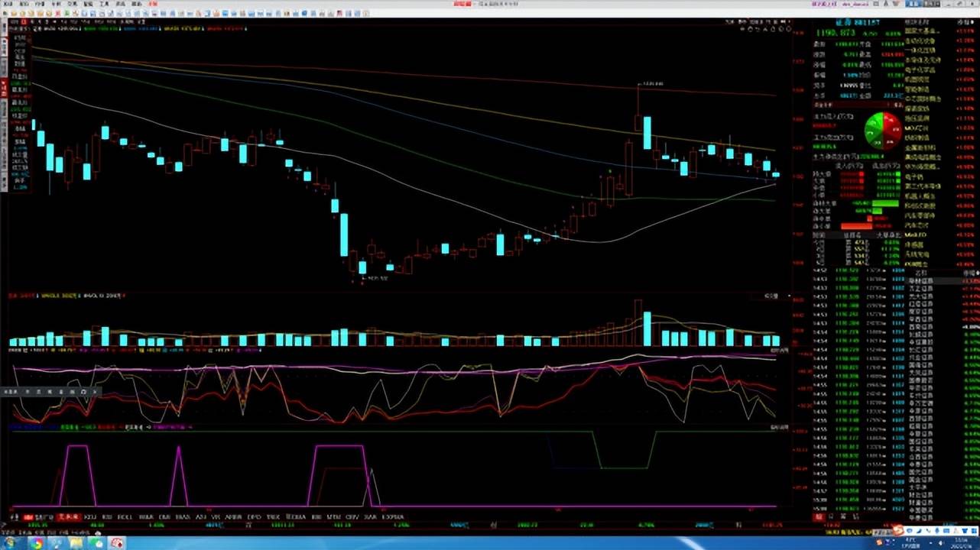Click the last icon in chart's top-right icon row
The image size is (980, 550).
(x=788, y=29)
